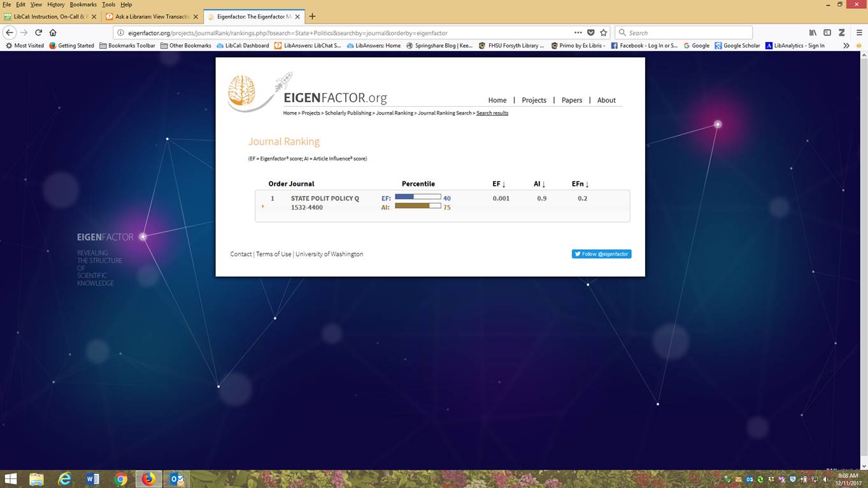The image size is (868, 488).
Task: Reload the current Eigenfactor page
Action: click(38, 32)
